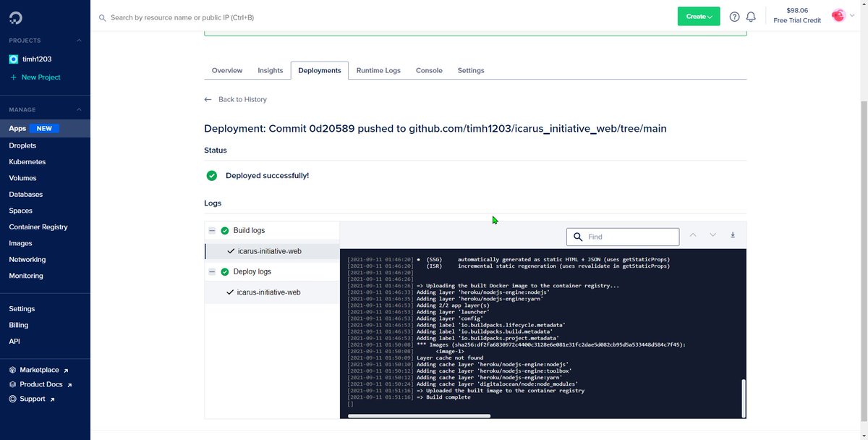
Task: Click the timh1203 project icon
Action: click(13, 59)
